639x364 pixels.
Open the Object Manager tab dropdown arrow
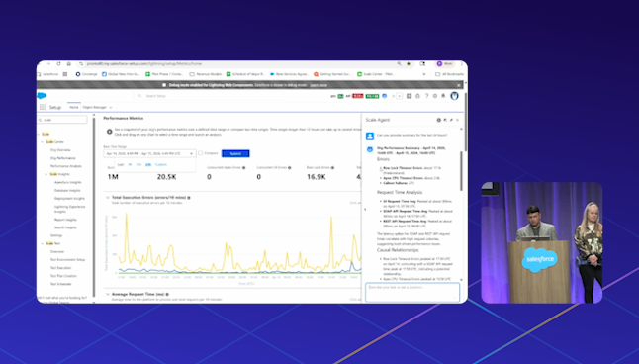pos(111,107)
